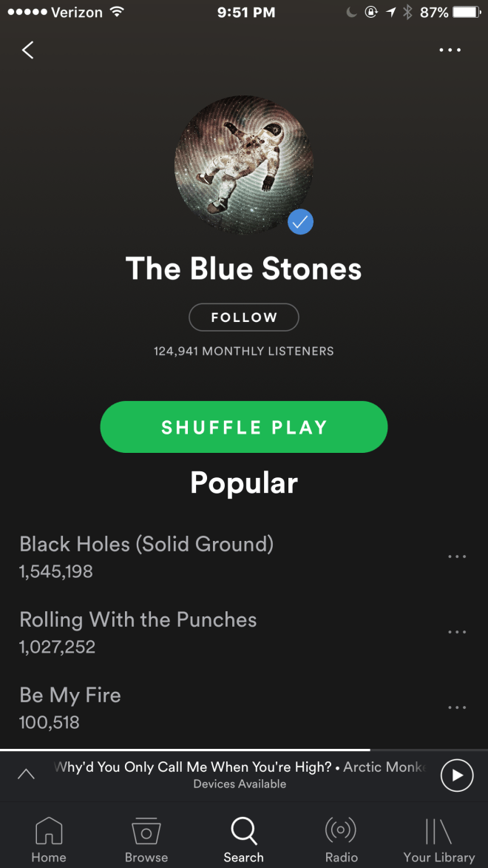Tap the blue verified checkmark badge
488x868 pixels.
pyautogui.click(x=300, y=222)
